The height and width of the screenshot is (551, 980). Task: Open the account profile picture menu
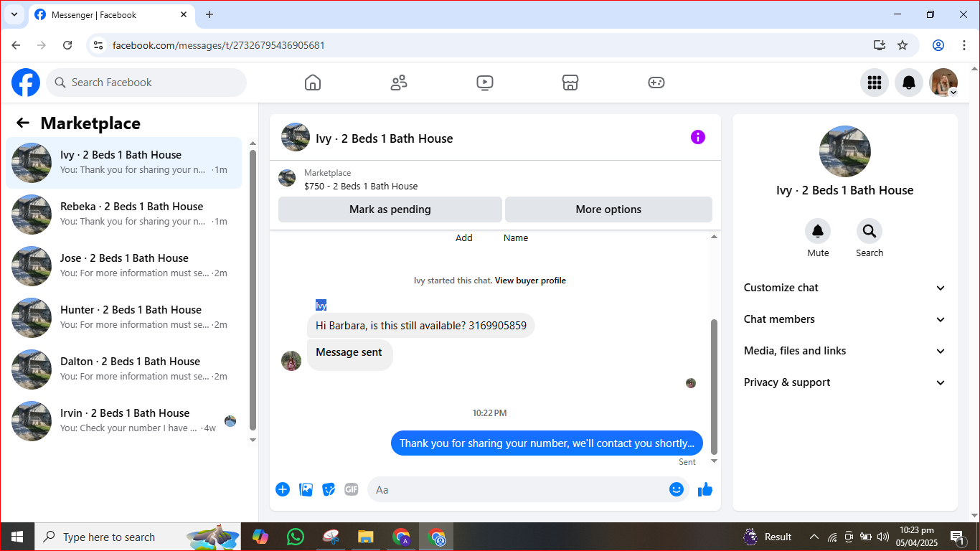(943, 83)
